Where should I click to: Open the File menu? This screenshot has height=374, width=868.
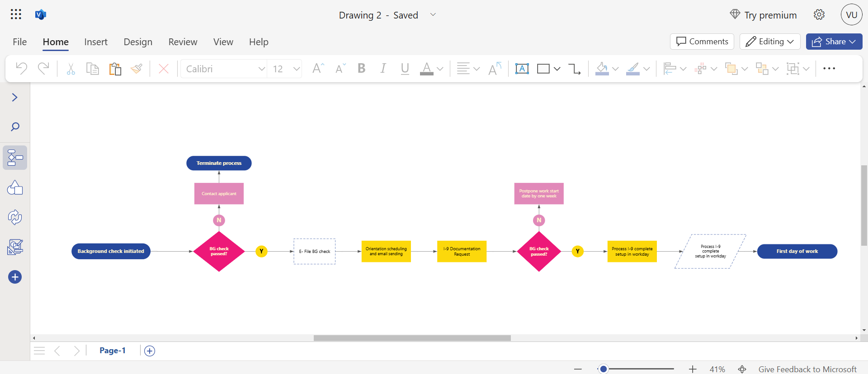point(20,42)
